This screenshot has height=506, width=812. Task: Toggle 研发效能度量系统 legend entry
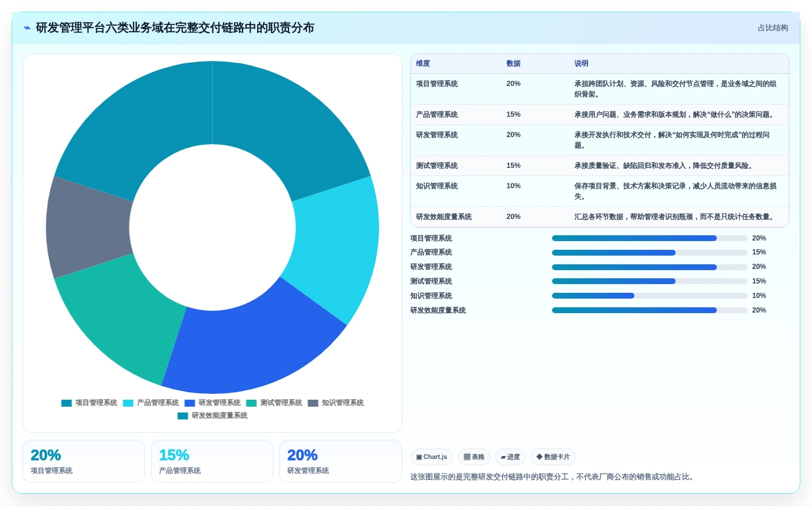212,415
